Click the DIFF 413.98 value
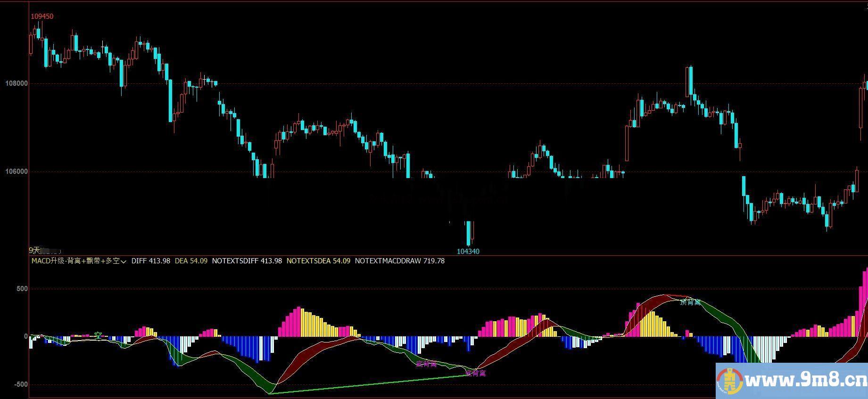Image resolution: width=868 pixels, height=399 pixels. 151,261
